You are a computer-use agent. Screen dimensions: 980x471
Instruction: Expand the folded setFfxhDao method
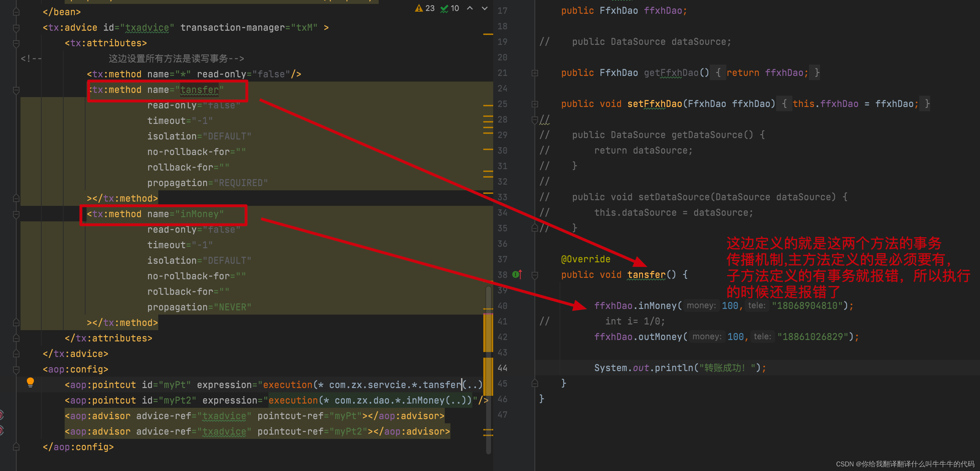[535, 104]
